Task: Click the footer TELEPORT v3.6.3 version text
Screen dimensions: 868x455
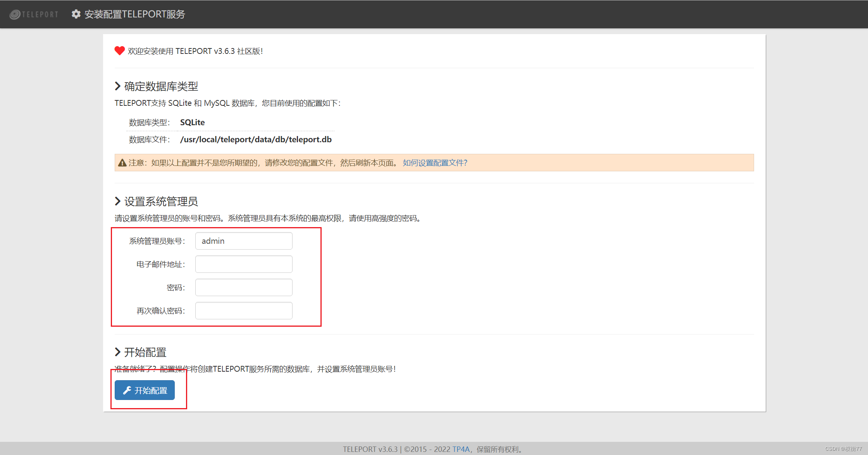Action: tap(370, 449)
